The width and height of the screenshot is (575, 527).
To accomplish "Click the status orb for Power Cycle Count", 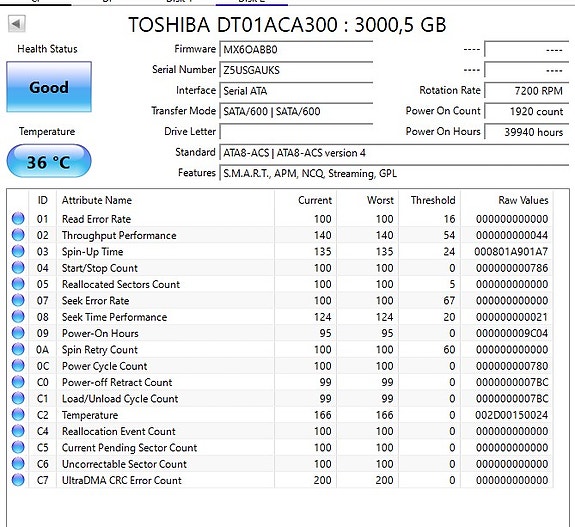I will 18,366.
